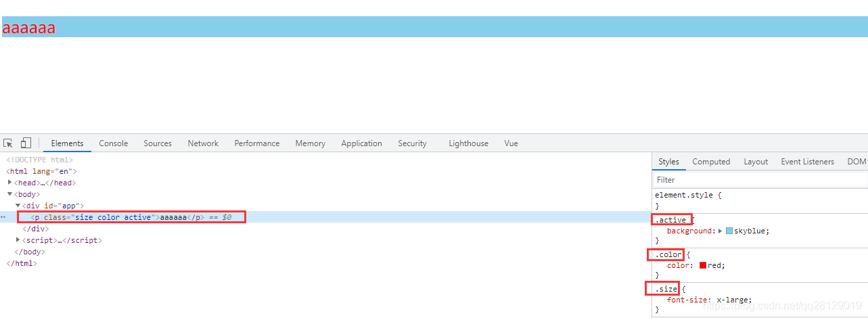Activate the inspect element picker icon
Screen dimensions: 868x318
8,143
